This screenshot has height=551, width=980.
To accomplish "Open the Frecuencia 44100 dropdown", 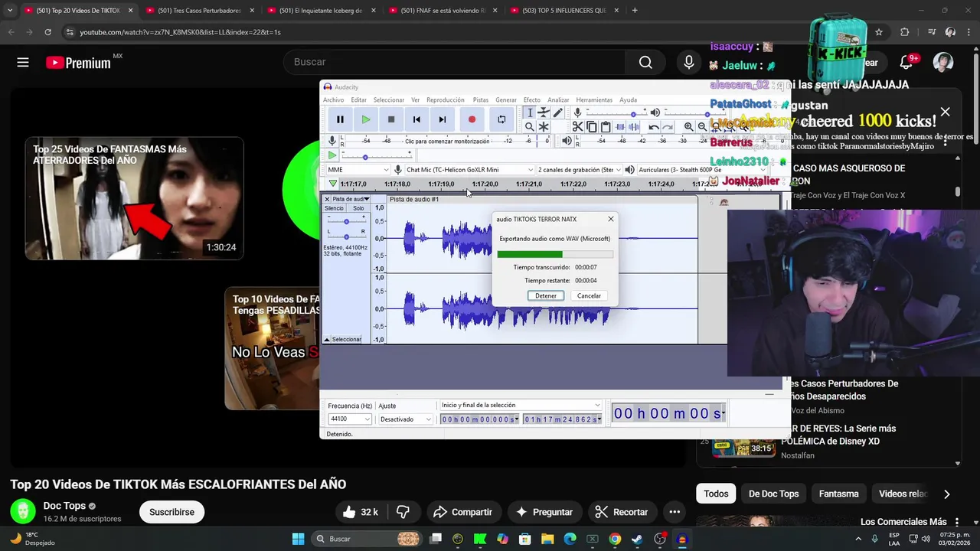I will pos(349,419).
